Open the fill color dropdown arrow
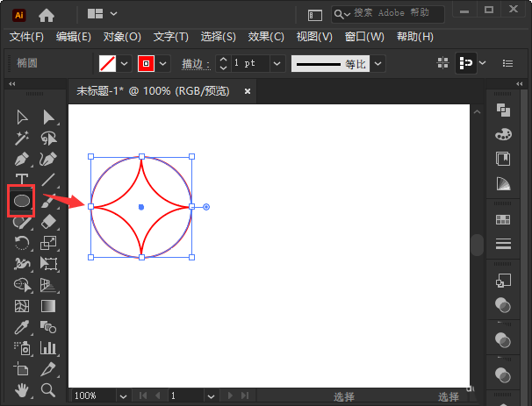Image resolution: width=532 pixels, height=406 pixels. (x=124, y=63)
